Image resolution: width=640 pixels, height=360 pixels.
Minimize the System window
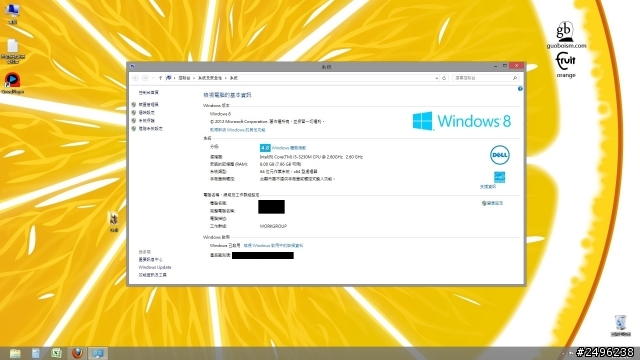[x=496, y=66]
